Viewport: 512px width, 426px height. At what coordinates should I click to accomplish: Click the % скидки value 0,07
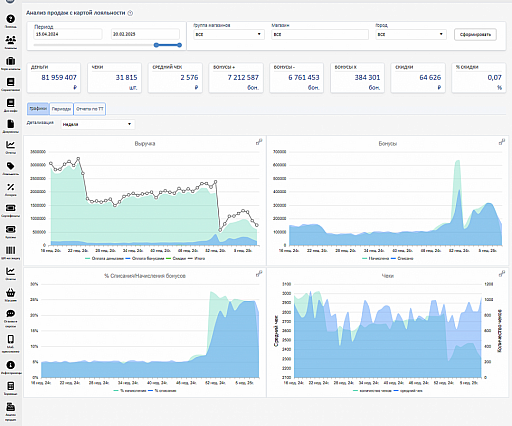[495, 78]
